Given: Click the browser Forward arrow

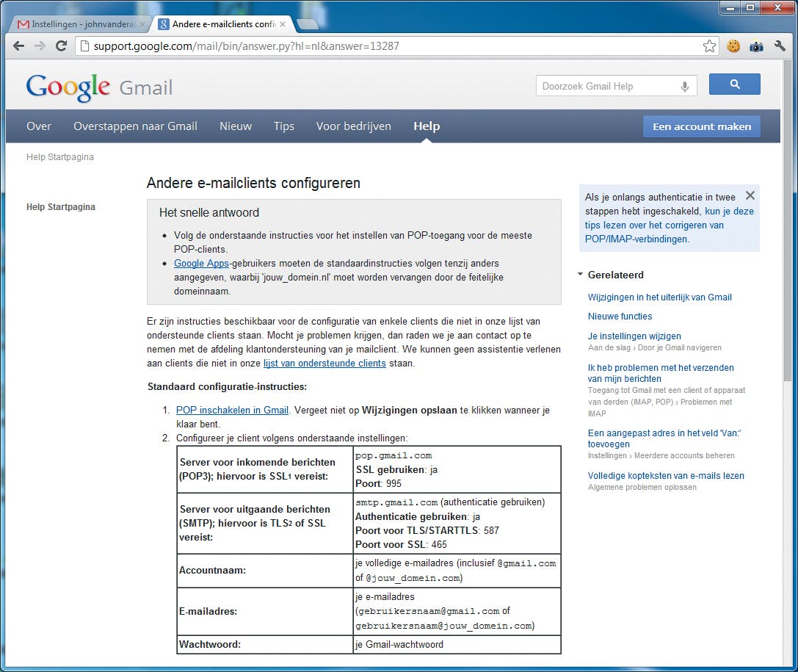Looking at the screenshot, I should (40, 46).
